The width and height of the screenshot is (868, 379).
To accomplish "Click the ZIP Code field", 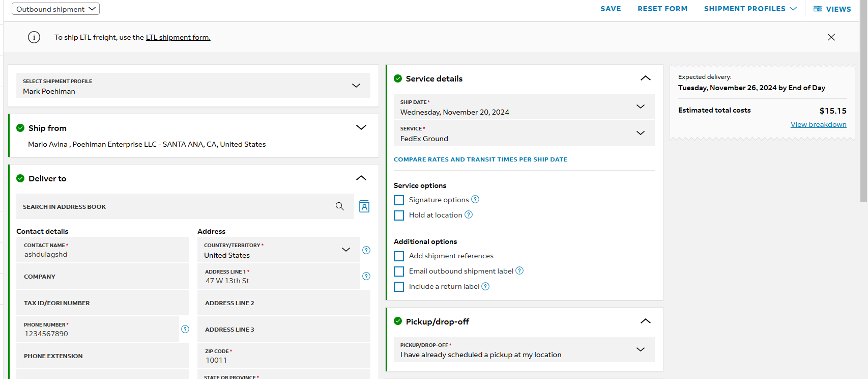I will pos(284,356).
